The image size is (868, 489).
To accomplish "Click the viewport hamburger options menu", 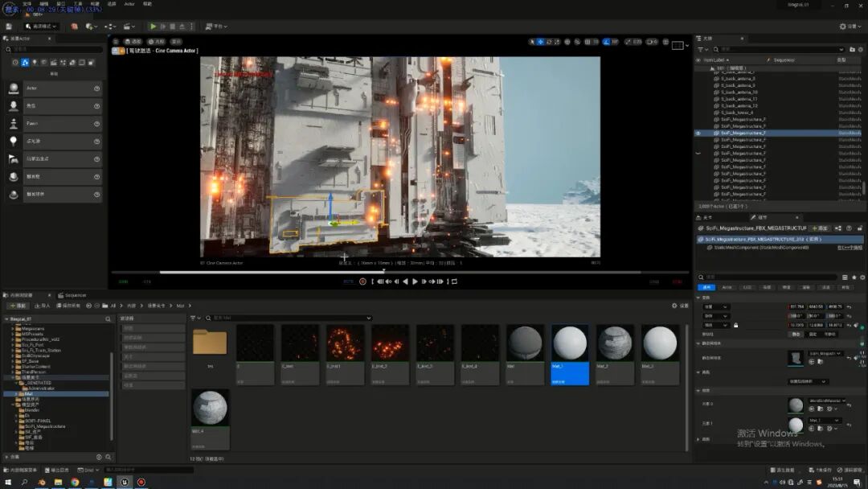I will [x=116, y=42].
